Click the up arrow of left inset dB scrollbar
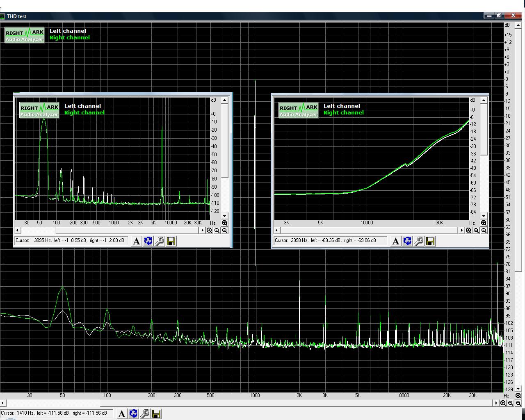The width and height of the screenshot is (525, 420). click(x=225, y=100)
